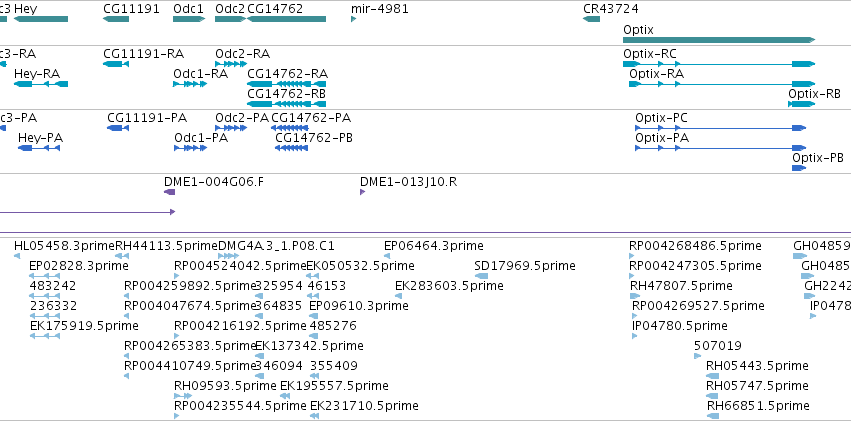The image size is (851, 421).
Task: Select the Odc2 gene glyph
Action: click(x=230, y=19)
